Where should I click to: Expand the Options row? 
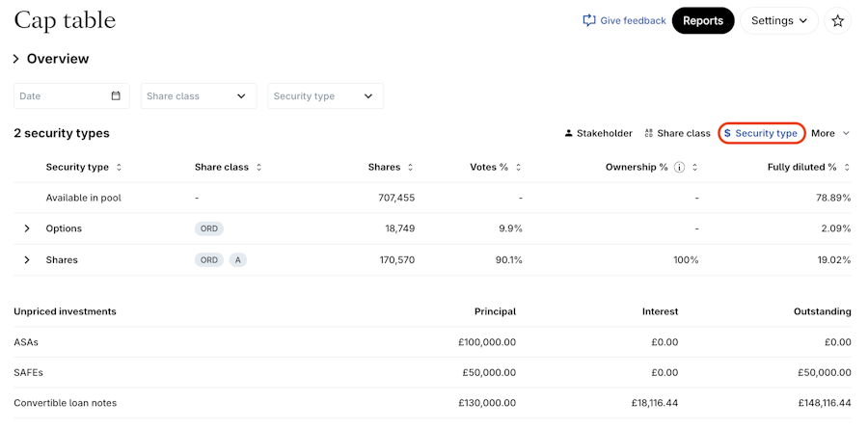tap(27, 228)
